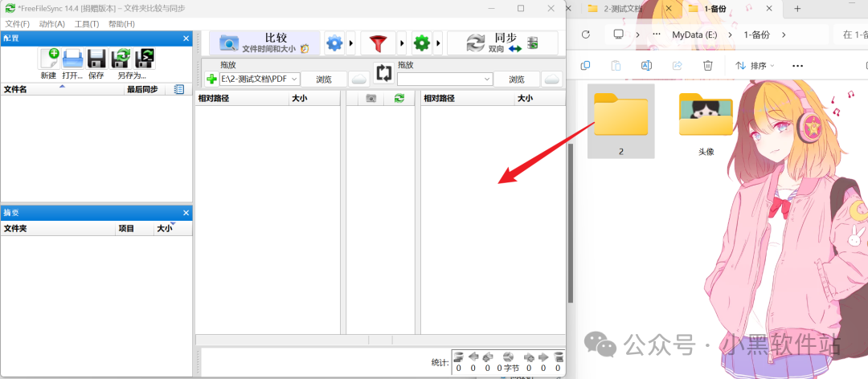Click the first delete-left statistic icon
The height and width of the screenshot is (379, 868).
[x=458, y=357]
